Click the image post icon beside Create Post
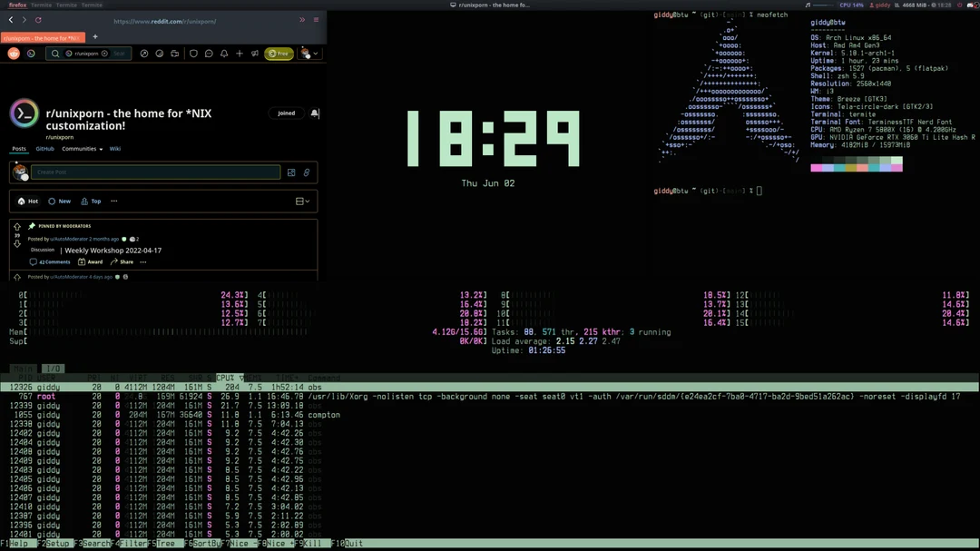The height and width of the screenshot is (551, 980). click(x=290, y=172)
